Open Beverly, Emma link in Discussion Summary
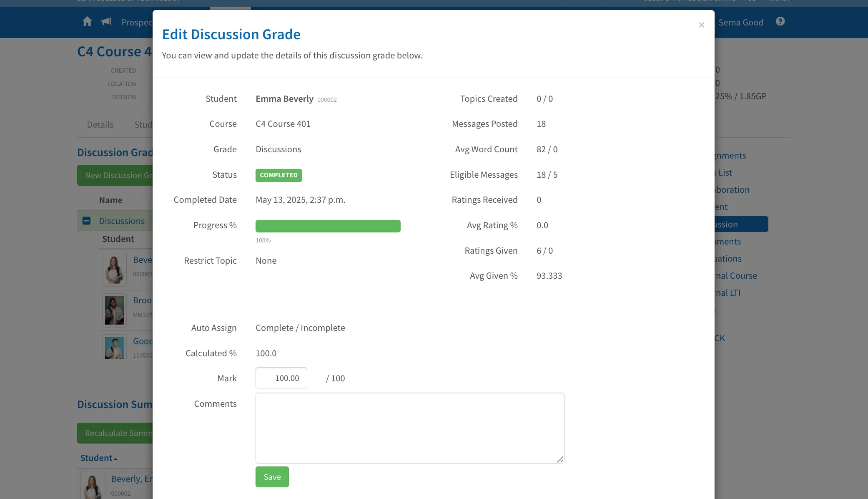The height and width of the screenshot is (499, 868). click(132, 479)
